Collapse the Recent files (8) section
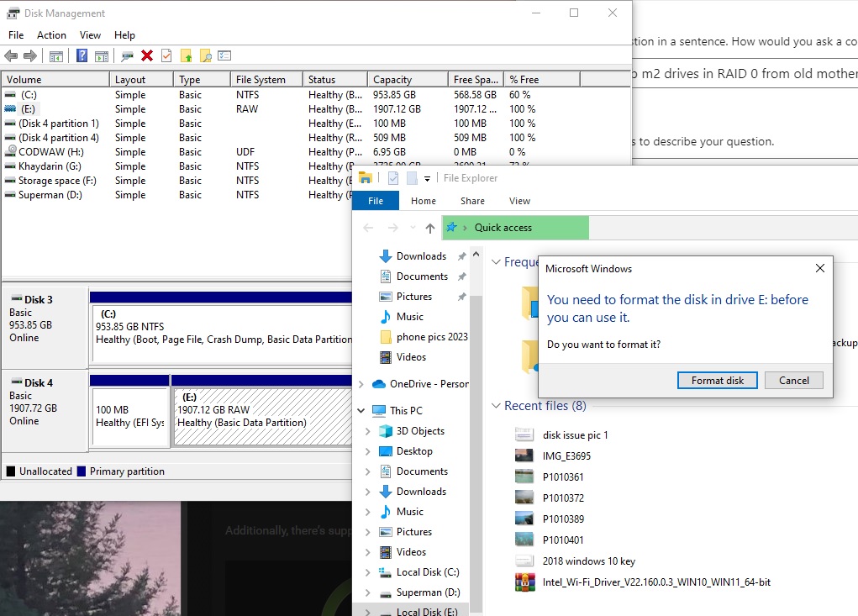 (x=496, y=406)
